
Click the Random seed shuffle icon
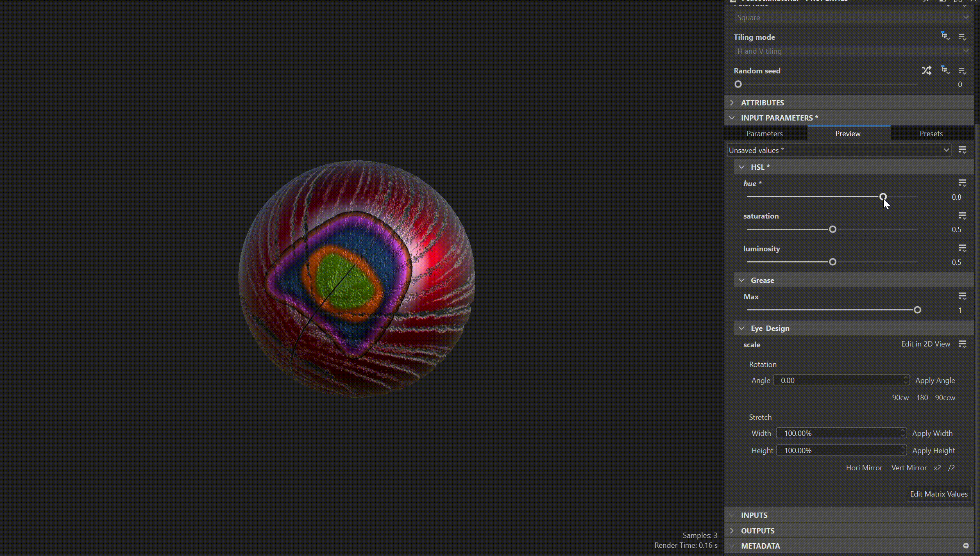[926, 71]
